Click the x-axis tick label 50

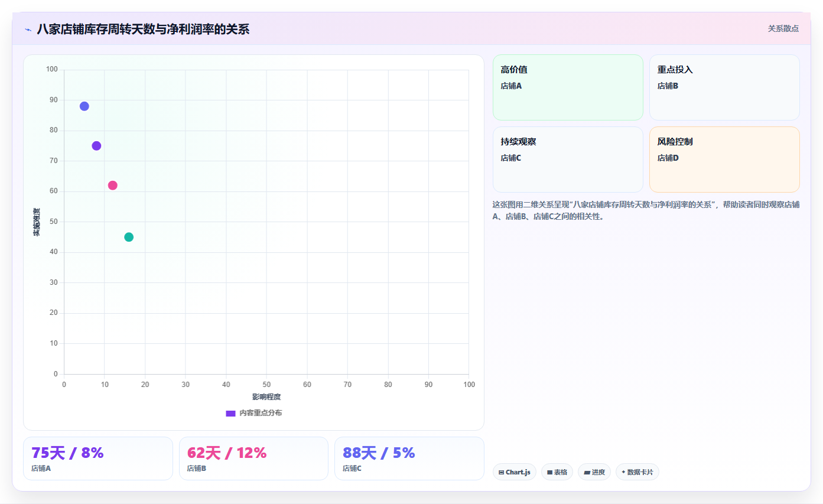pyautogui.click(x=266, y=385)
